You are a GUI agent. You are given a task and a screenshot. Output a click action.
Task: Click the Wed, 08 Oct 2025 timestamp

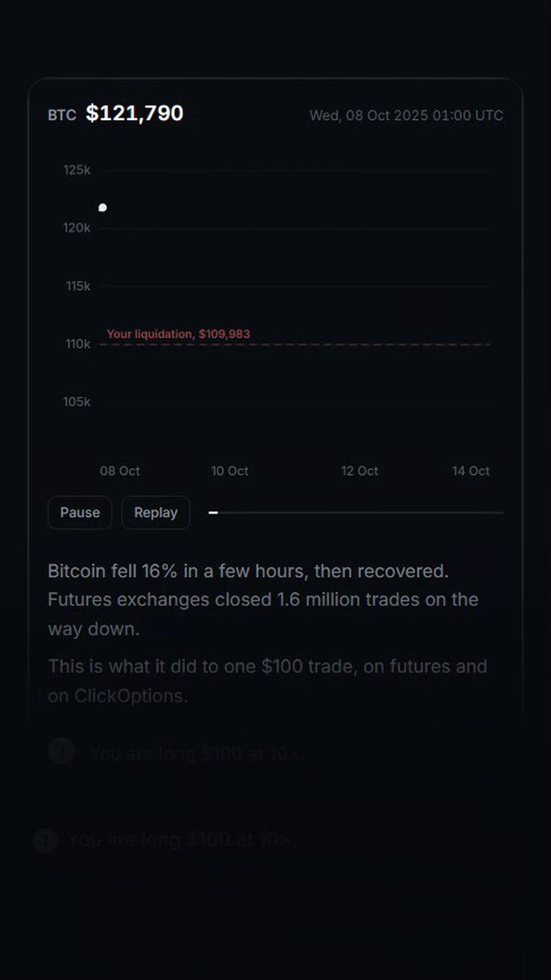pos(407,115)
